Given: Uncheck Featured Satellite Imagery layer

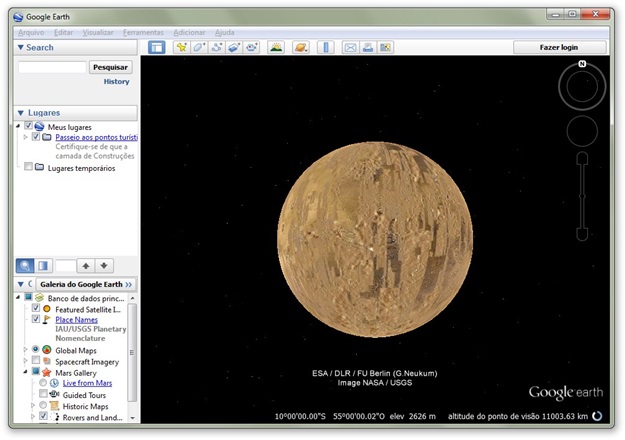Looking at the screenshot, I should tap(35, 308).
